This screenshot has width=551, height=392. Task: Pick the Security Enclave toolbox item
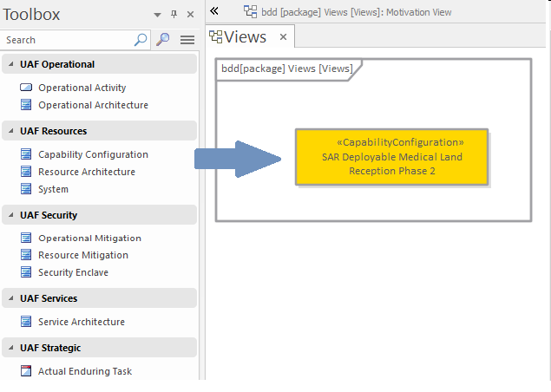(73, 272)
